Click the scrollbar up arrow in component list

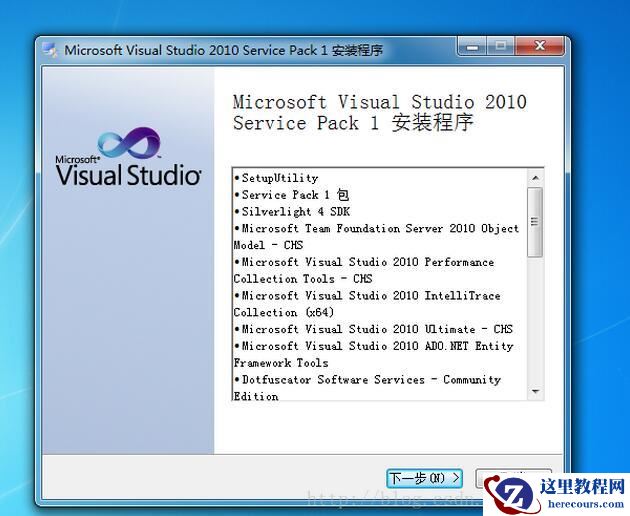coord(535,178)
